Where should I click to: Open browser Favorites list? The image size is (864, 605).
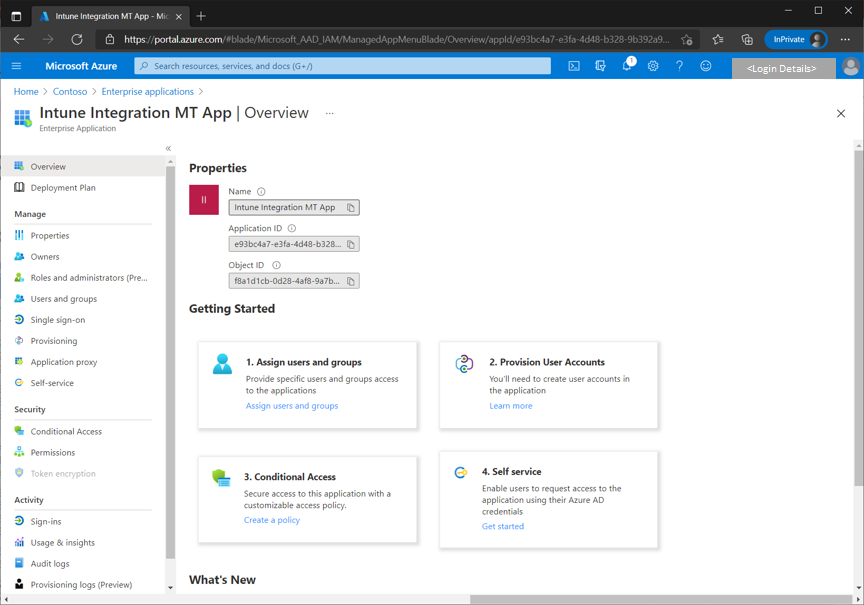tap(717, 39)
